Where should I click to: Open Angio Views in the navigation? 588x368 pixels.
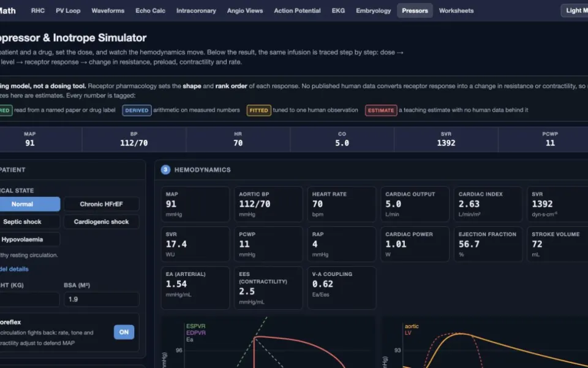pos(245,10)
